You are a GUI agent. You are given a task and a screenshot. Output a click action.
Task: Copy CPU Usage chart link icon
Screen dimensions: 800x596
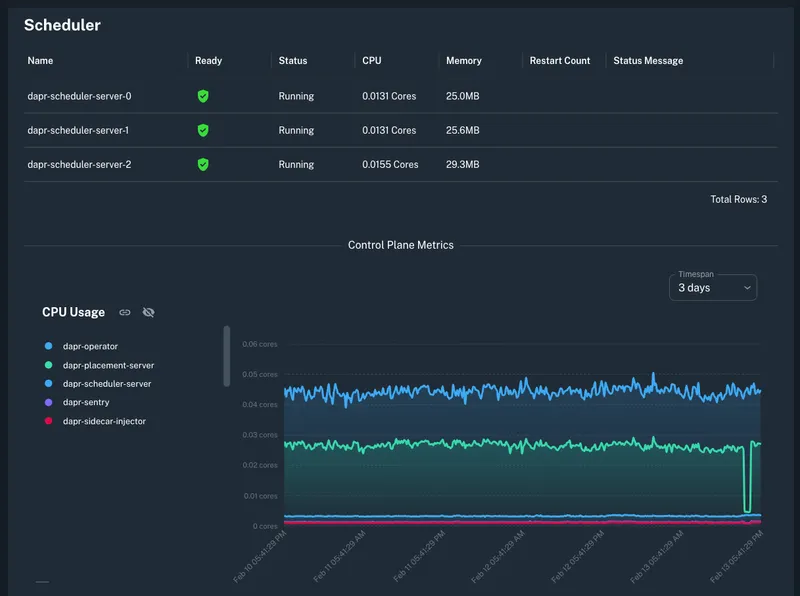pyautogui.click(x=125, y=312)
